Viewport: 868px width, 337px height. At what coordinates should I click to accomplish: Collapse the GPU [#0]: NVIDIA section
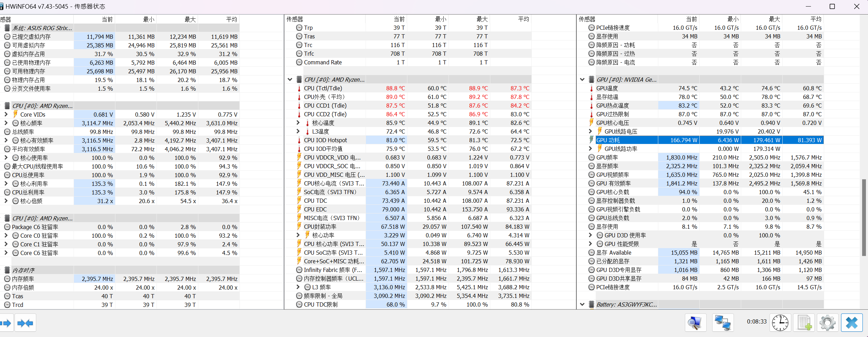point(582,80)
